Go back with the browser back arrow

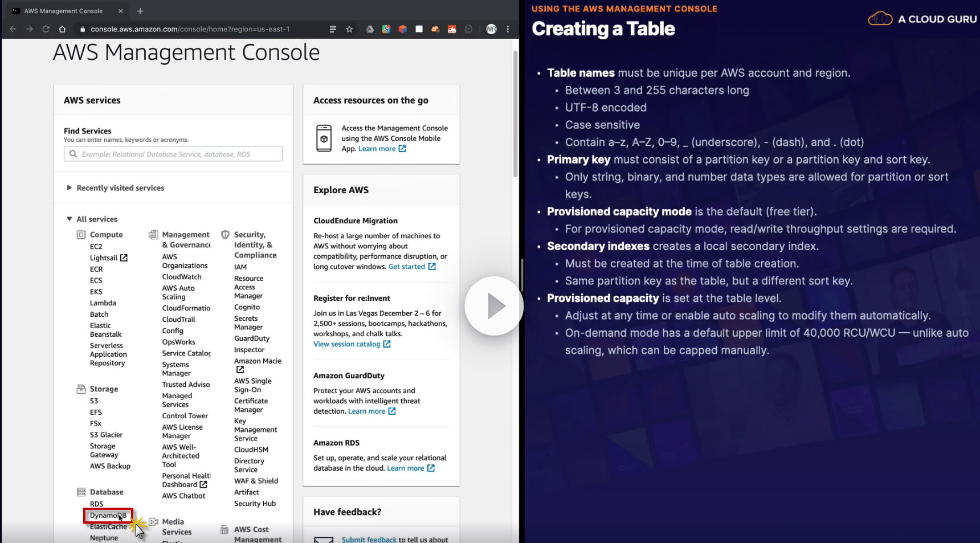(x=13, y=29)
